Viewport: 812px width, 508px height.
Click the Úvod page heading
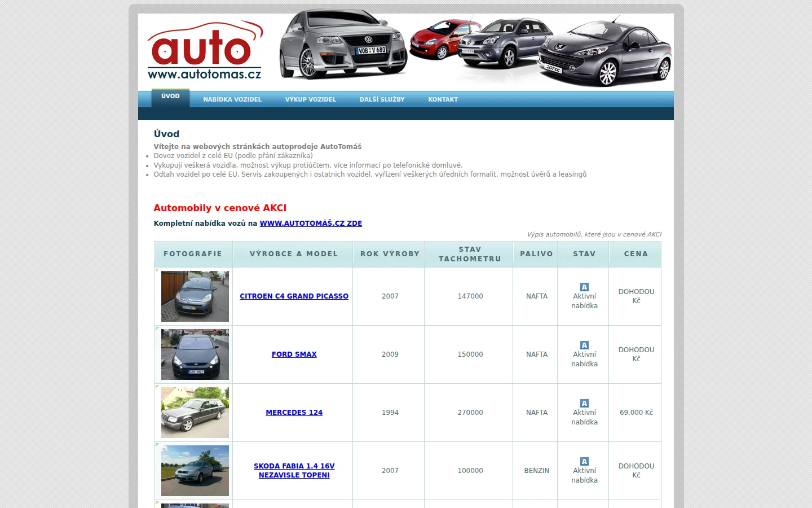coord(166,134)
